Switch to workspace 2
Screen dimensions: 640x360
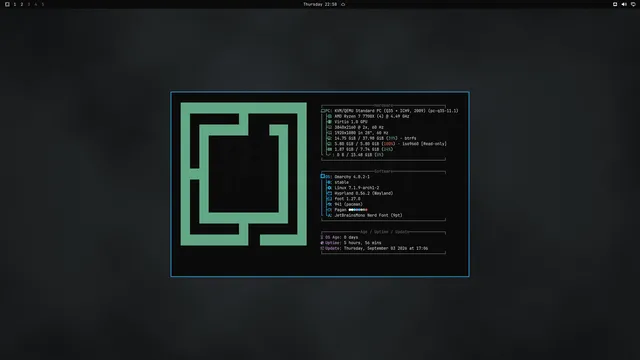pos(22,4)
